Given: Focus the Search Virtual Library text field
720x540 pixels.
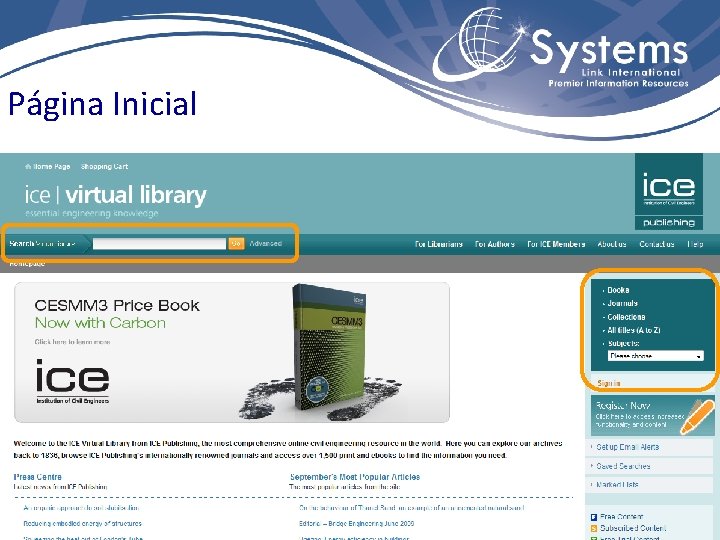Looking at the screenshot, I should click(x=159, y=243).
